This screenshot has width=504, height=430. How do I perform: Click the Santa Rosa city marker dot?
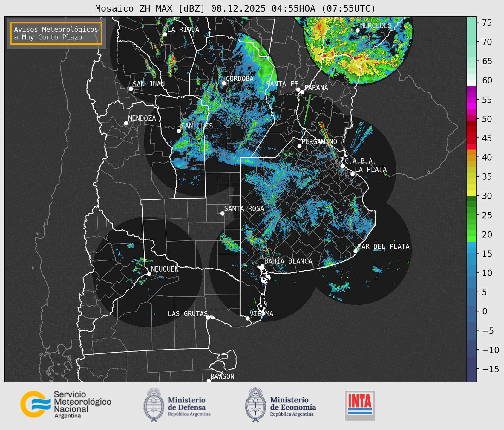coord(222,213)
